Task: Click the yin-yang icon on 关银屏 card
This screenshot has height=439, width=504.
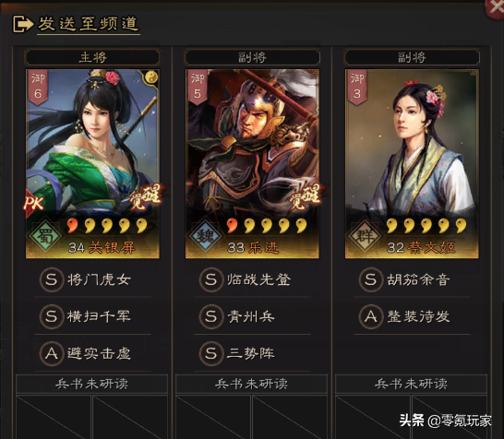Action: point(150,77)
